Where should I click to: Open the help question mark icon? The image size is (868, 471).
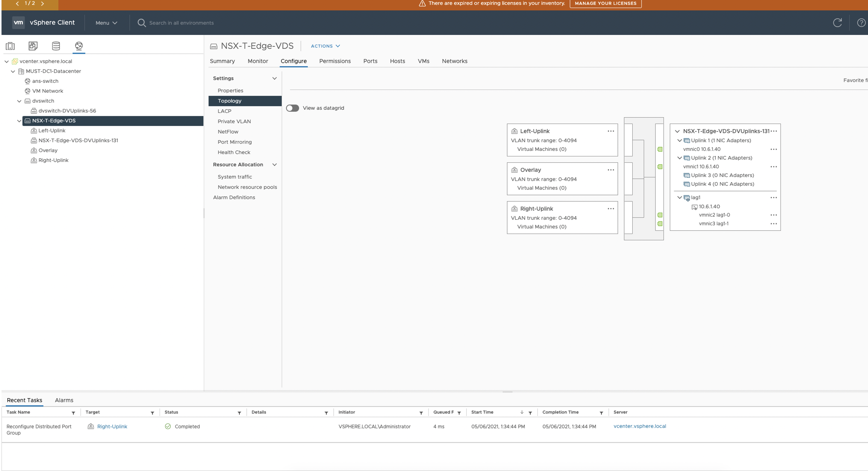point(861,23)
